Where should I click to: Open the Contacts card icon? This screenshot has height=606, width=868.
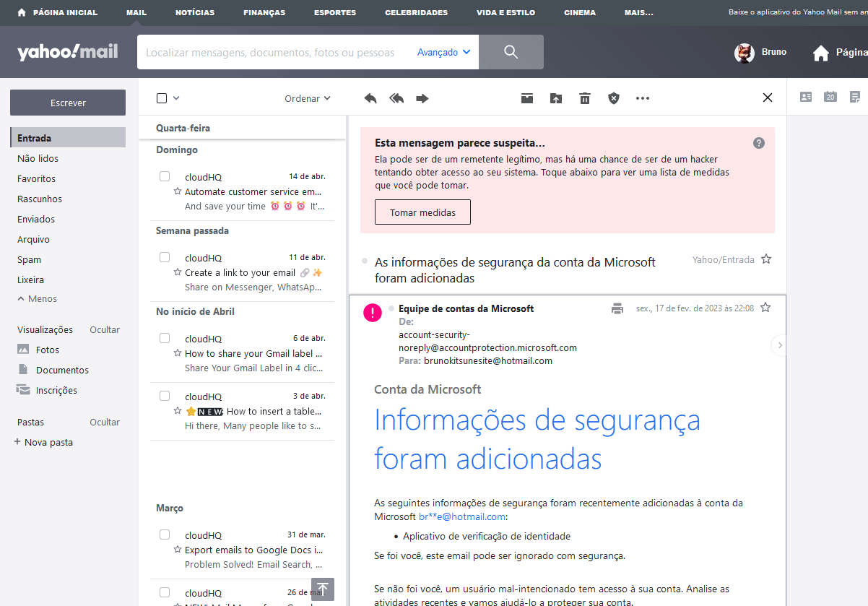coord(806,97)
